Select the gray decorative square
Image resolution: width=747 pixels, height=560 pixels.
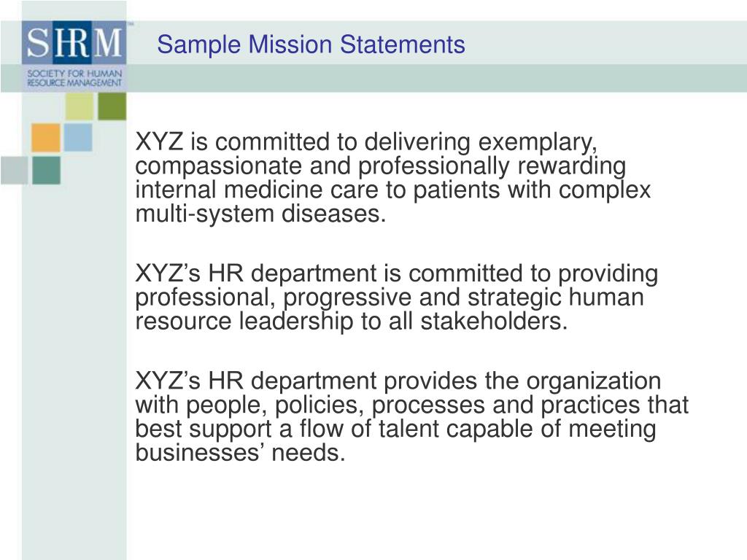tap(15, 171)
